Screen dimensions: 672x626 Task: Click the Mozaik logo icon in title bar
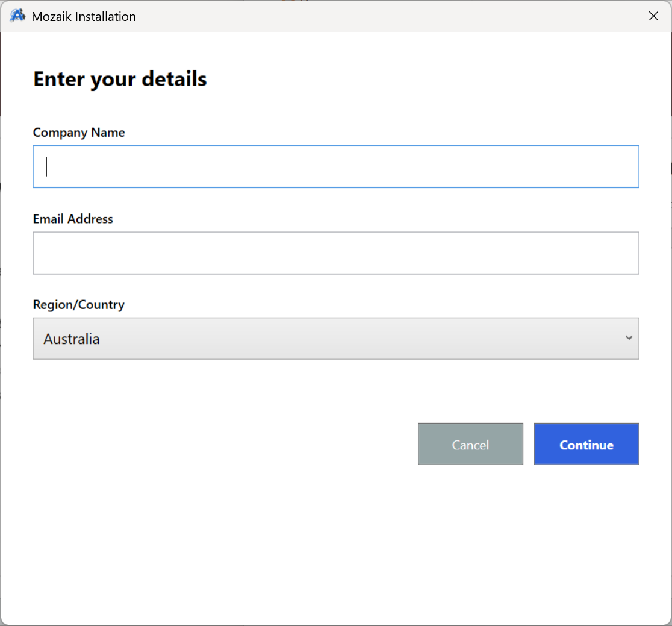coord(17,16)
